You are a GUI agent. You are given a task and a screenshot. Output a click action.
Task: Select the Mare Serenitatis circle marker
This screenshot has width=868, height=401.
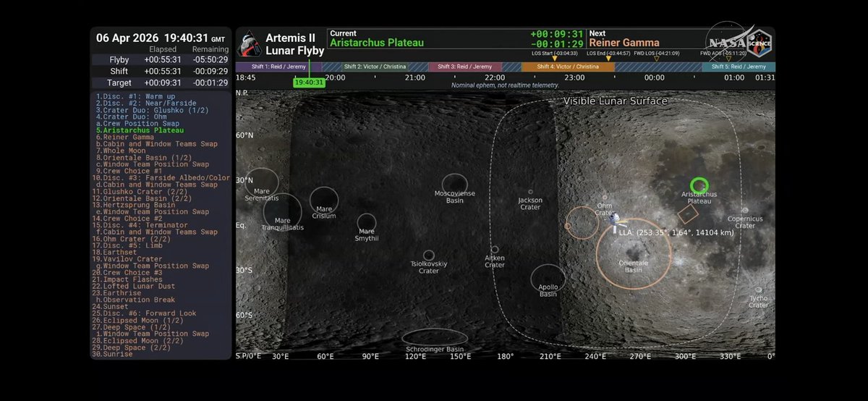pos(261,183)
